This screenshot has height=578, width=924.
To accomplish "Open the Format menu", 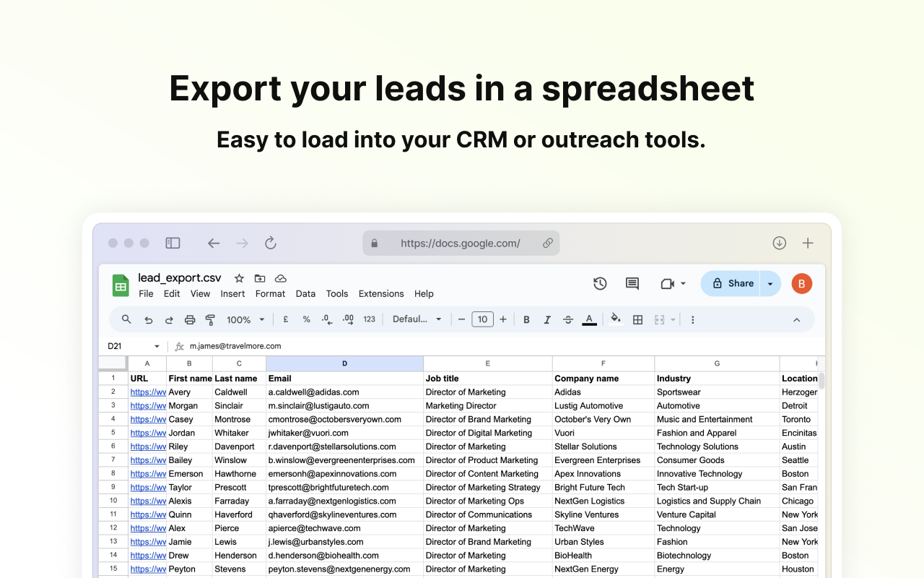I will (x=270, y=293).
